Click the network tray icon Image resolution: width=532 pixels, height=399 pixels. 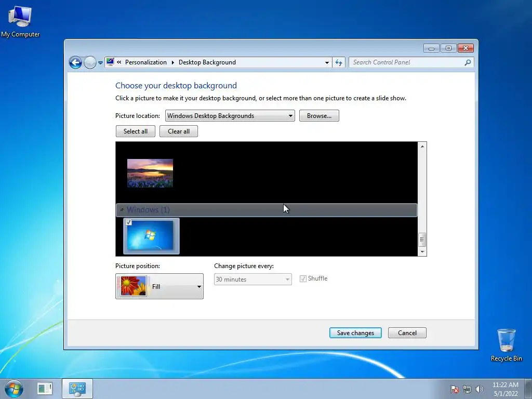(467, 389)
